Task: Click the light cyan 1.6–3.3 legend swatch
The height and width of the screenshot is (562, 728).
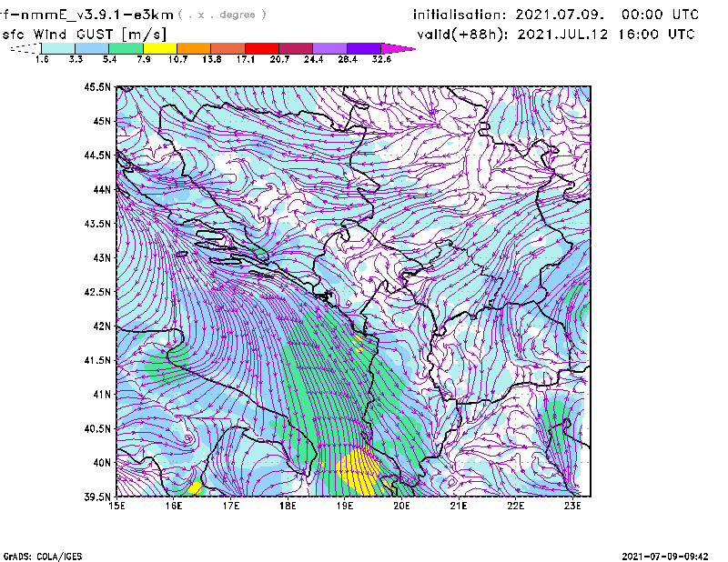Action: pos(58,48)
